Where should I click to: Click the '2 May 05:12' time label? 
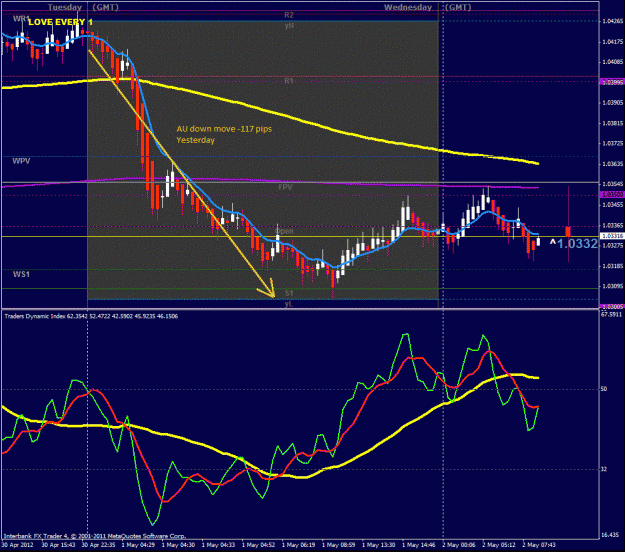click(x=499, y=545)
